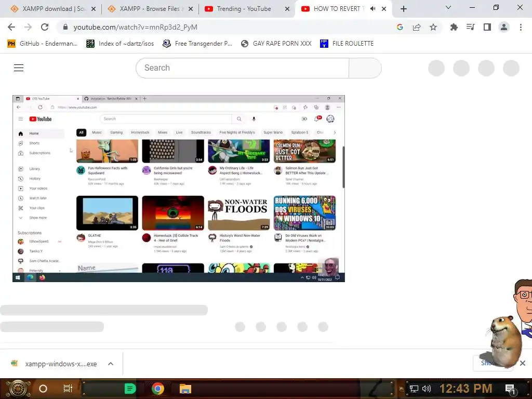Close the XAMPP - Browse Files tab
Viewport: 532px width, 399px height.
pyautogui.click(x=191, y=9)
